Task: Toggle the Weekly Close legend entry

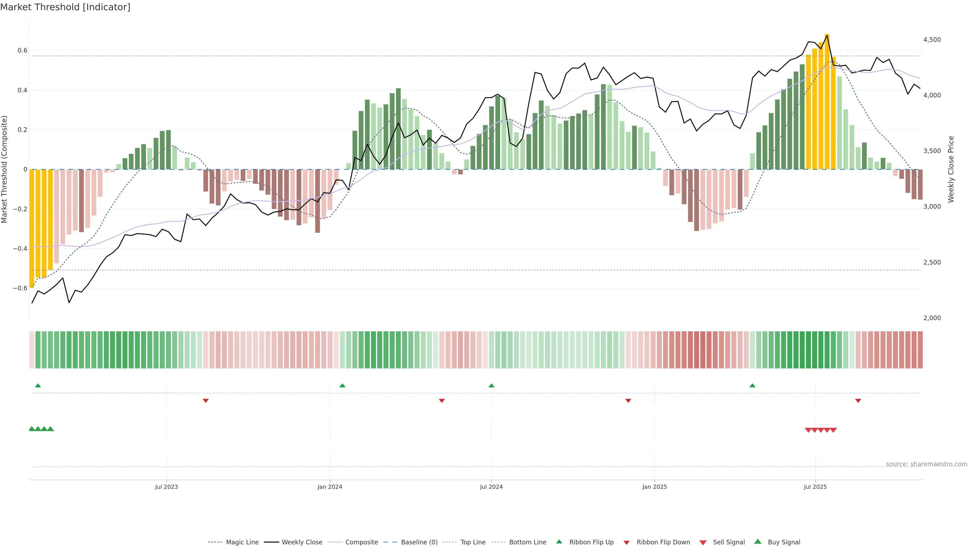Action: [302, 542]
